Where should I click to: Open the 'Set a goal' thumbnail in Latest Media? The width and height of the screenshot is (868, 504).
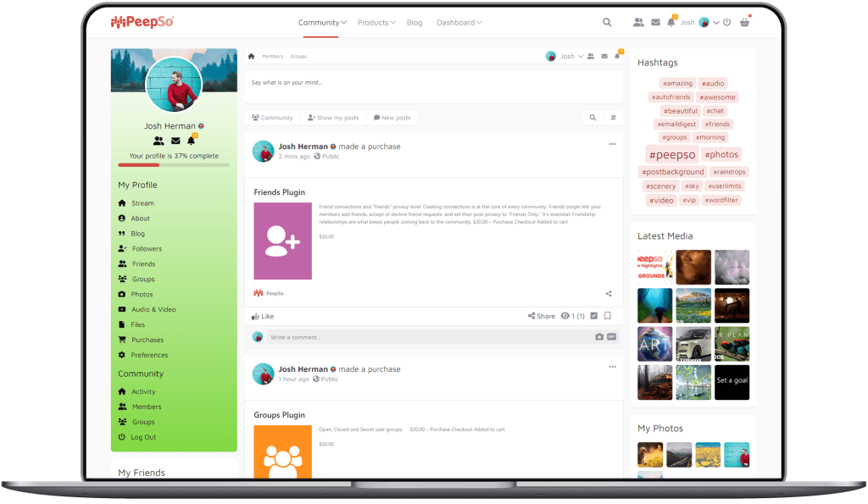[x=732, y=382]
